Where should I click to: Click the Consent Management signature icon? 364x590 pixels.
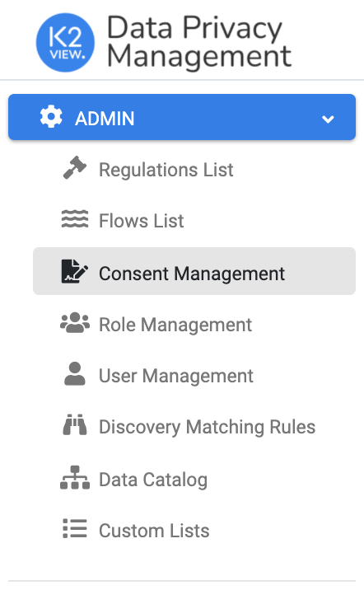[x=74, y=271]
